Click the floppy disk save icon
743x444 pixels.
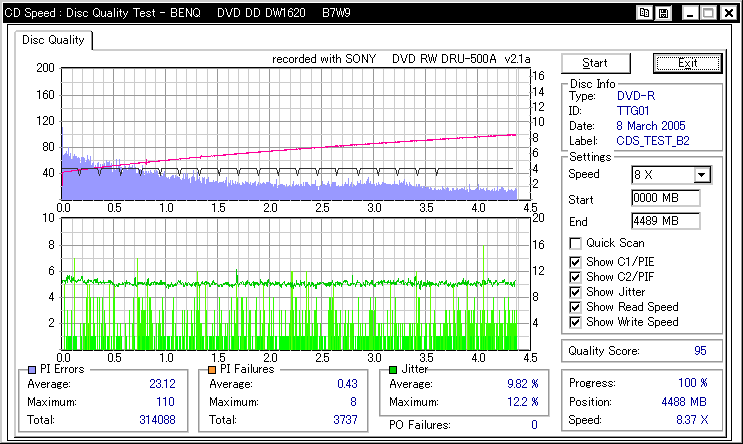pyautogui.click(x=665, y=14)
